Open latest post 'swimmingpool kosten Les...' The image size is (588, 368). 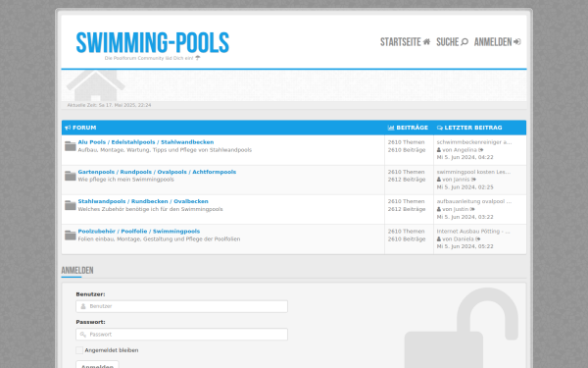click(473, 172)
